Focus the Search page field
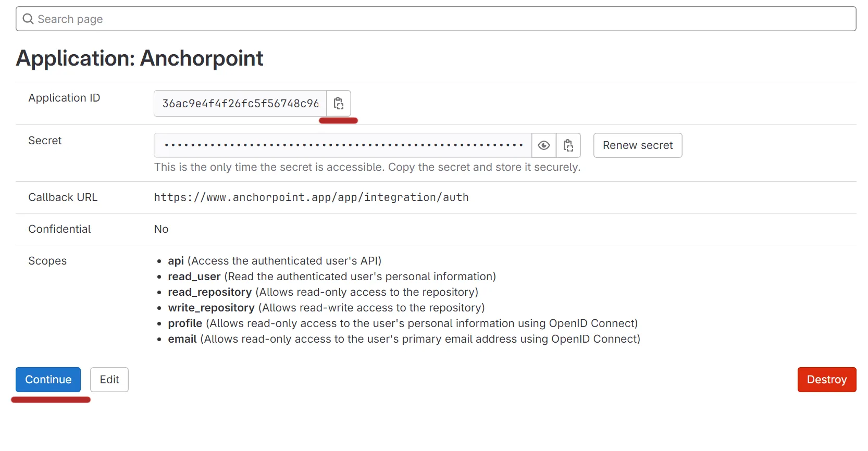 tap(436, 19)
